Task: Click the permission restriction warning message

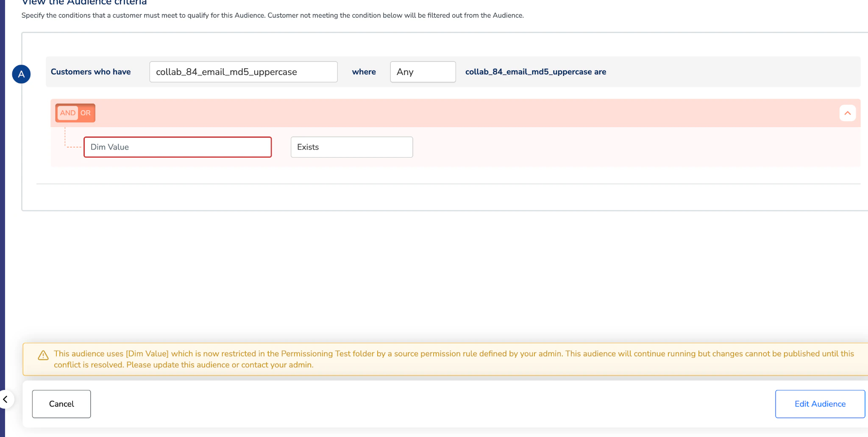Action: coord(454,359)
